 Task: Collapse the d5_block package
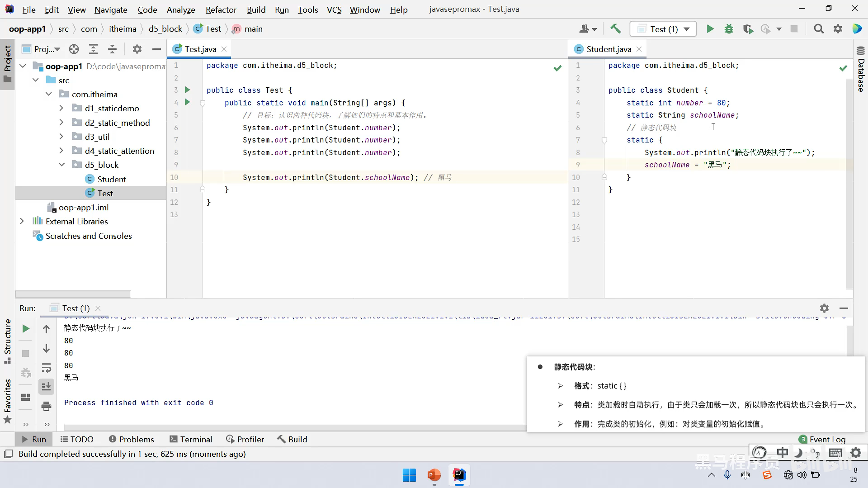(x=61, y=165)
